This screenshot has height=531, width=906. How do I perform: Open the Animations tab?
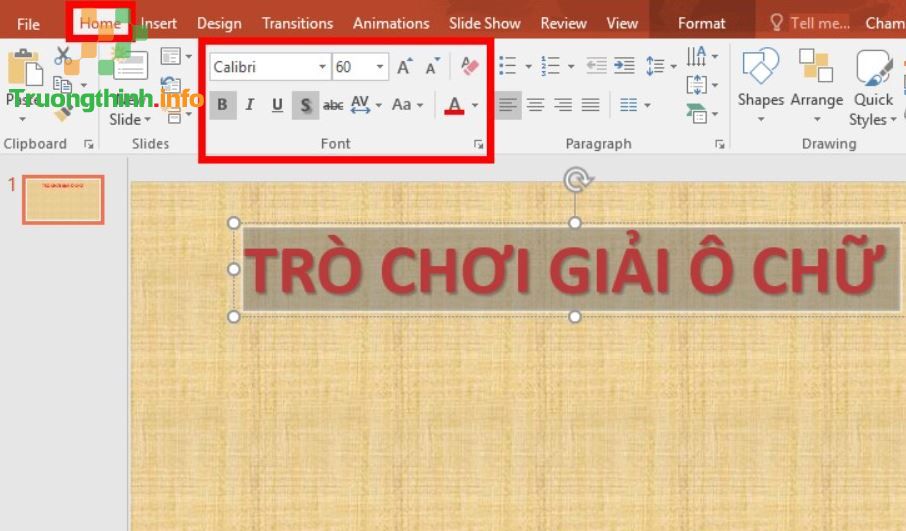pos(391,24)
